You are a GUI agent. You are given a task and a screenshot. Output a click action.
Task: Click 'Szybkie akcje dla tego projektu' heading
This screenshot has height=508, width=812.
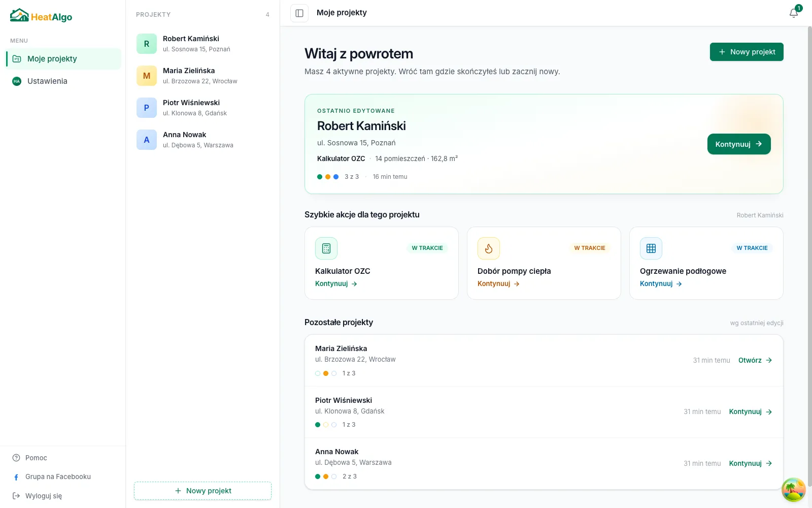click(x=362, y=215)
